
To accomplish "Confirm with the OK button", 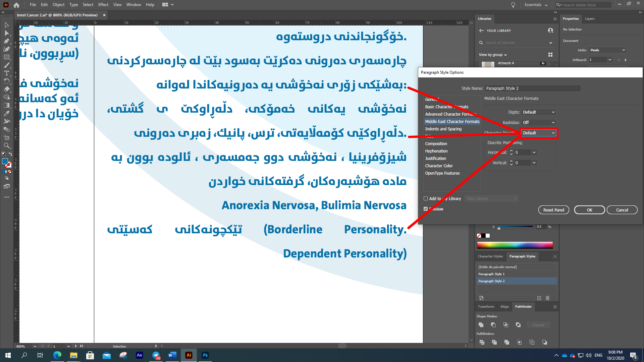I will pyautogui.click(x=589, y=209).
